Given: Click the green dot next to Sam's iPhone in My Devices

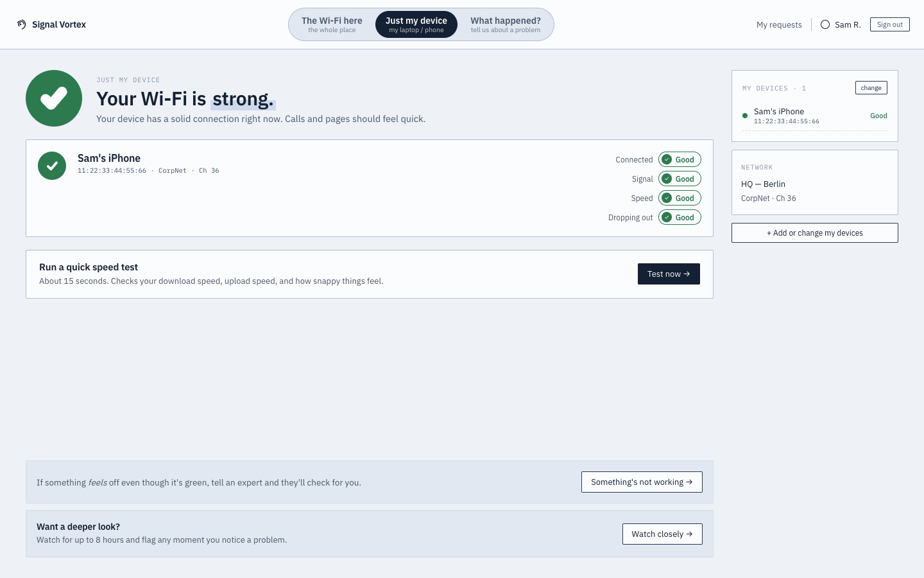Looking at the screenshot, I should [745, 116].
